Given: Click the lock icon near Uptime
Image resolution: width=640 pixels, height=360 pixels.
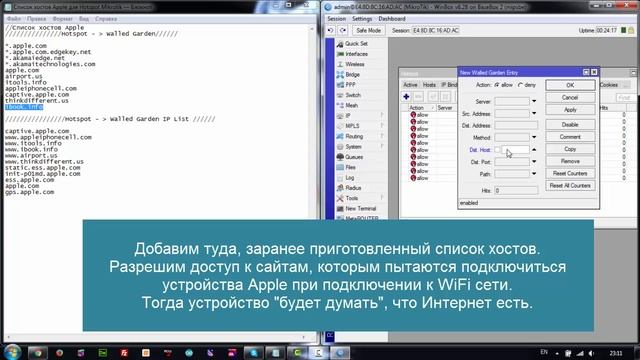Looking at the screenshot, I should [x=631, y=31].
